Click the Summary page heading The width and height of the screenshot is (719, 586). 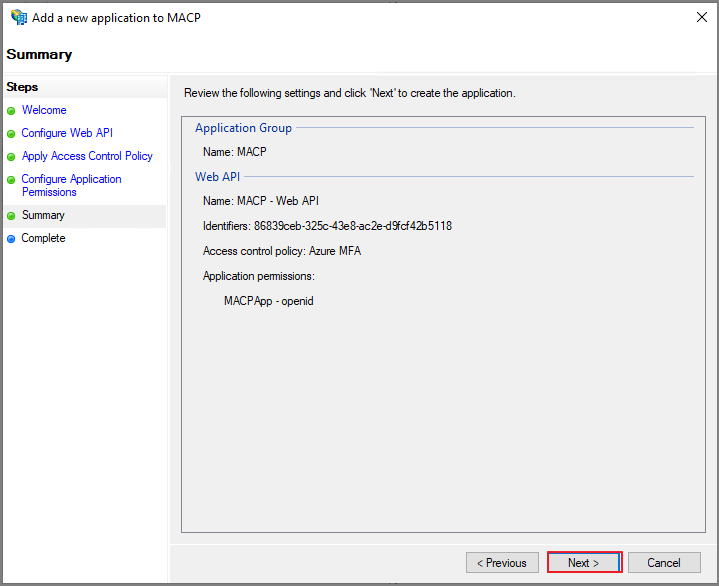39,54
